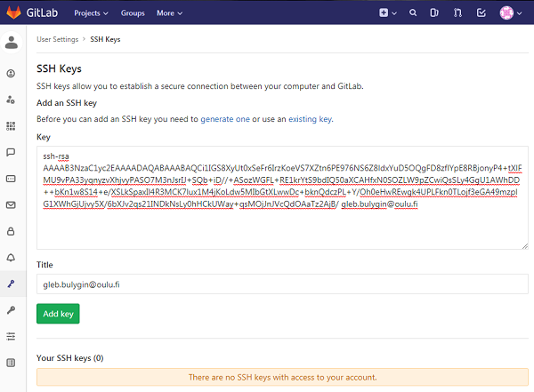Screen dimensions: 534x392
Task: Expand the Projects dropdown menu
Action: pyautogui.click(x=91, y=13)
